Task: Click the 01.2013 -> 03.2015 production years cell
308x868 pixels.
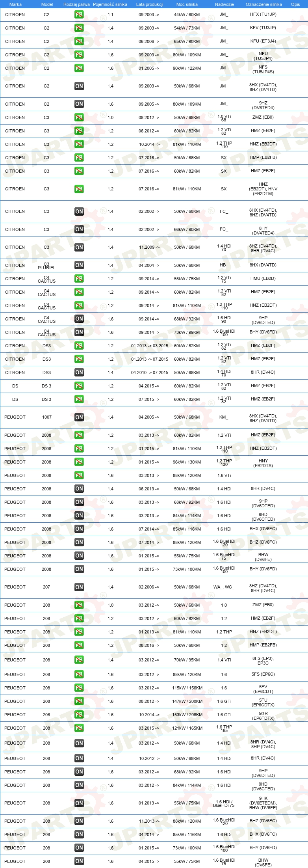Action: [150, 346]
